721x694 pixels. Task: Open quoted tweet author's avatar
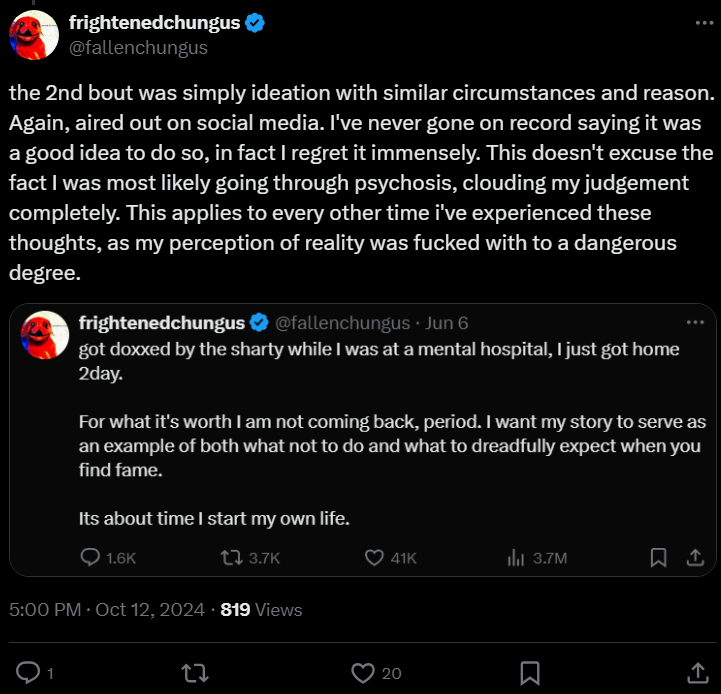[x=45, y=334]
